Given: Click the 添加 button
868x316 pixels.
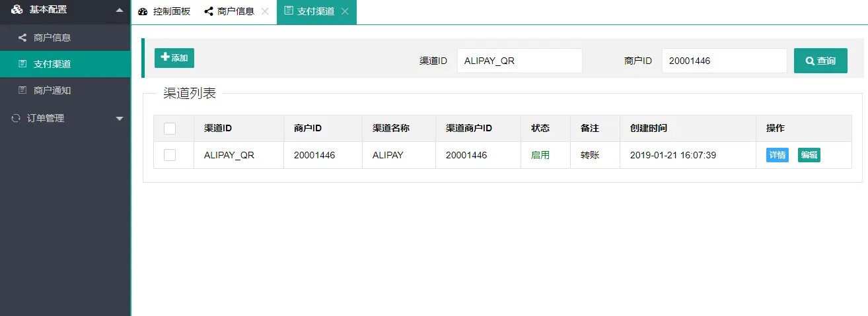Looking at the screenshot, I should coord(174,58).
